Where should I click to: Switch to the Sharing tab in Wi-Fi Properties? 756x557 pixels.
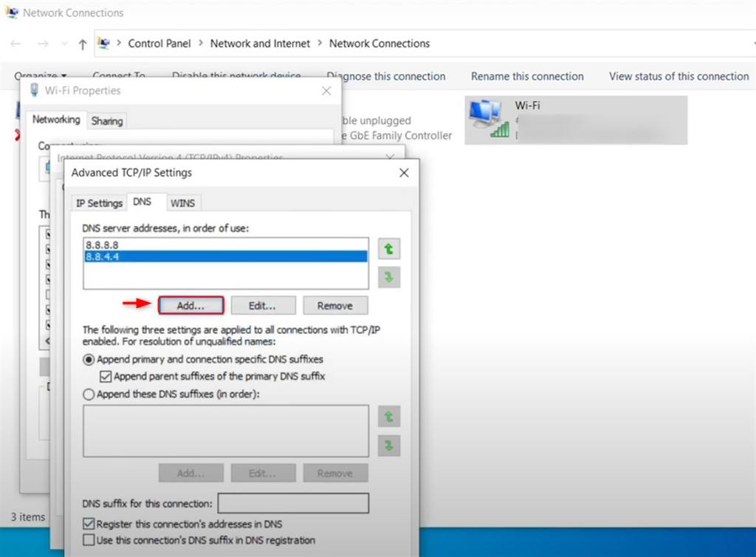106,120
